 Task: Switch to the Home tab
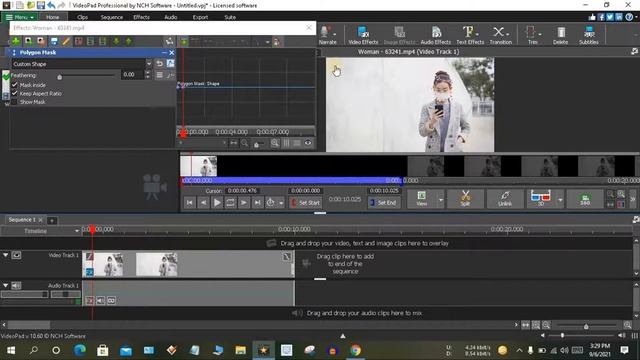click(53, 17)
